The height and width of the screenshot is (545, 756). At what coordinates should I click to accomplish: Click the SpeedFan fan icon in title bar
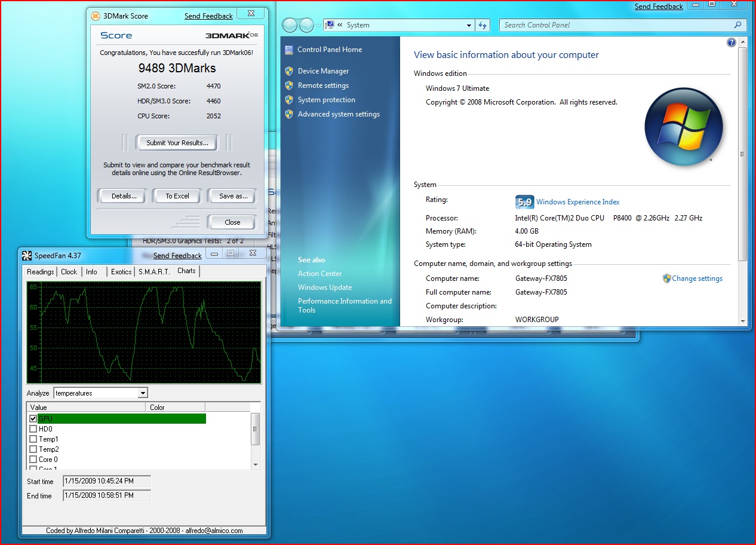click(26, 256)
